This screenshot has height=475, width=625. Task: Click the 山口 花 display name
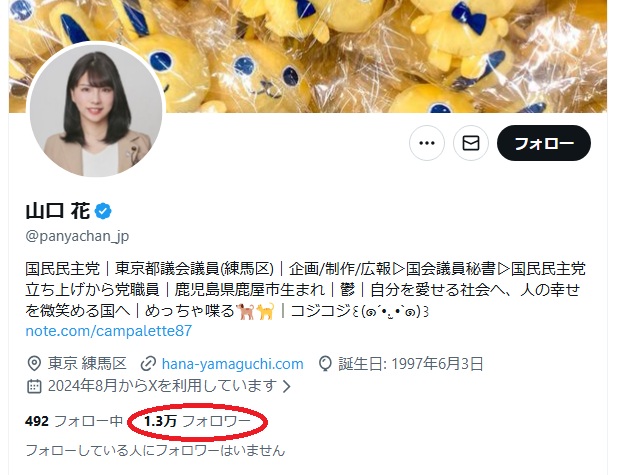(x=58, y=211)
